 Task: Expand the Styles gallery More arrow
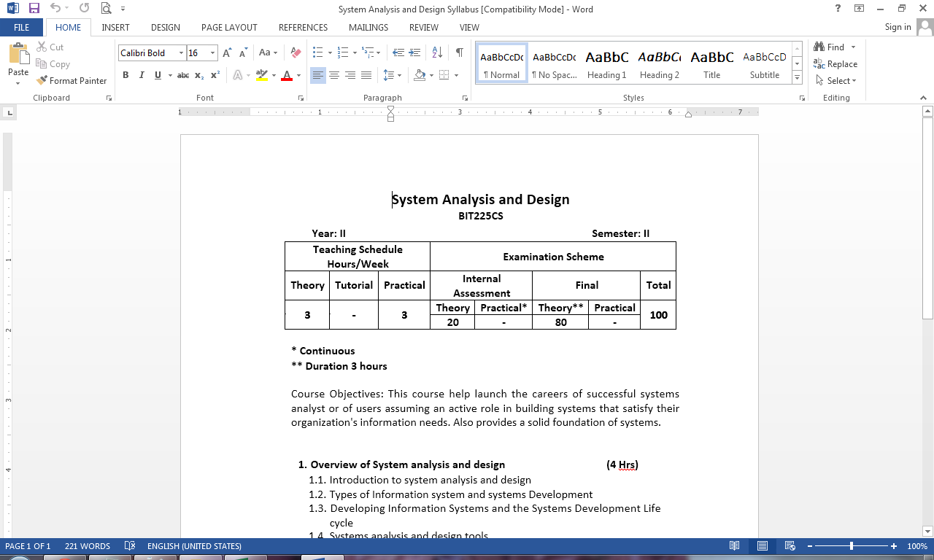pyautogui.click(x=797, y=78)
